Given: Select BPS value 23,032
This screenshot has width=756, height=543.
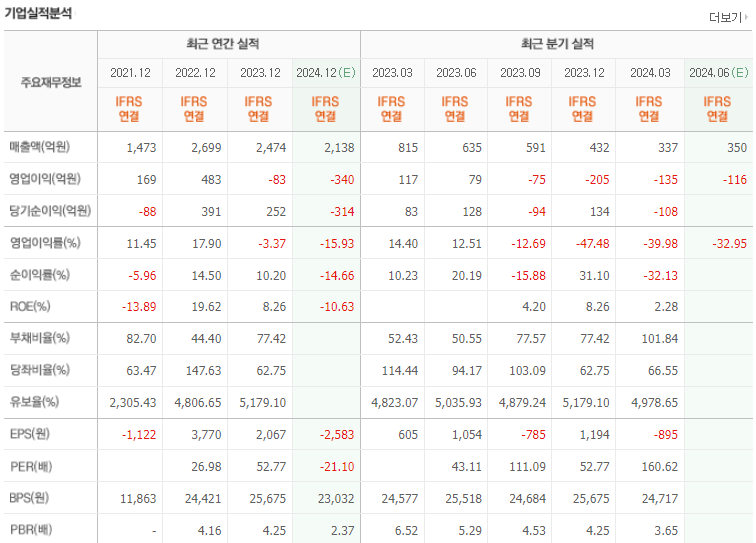Looking at the screenshot, I should 336,499.
